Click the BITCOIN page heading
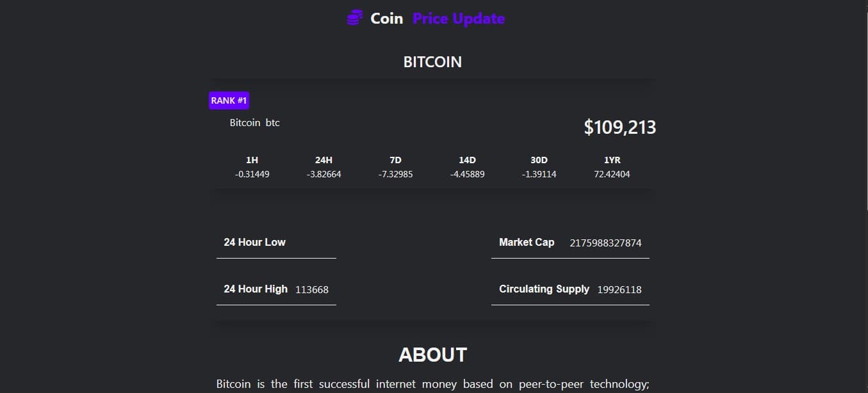Viewport: 868px width, 393px height. [x=432, y=62]
